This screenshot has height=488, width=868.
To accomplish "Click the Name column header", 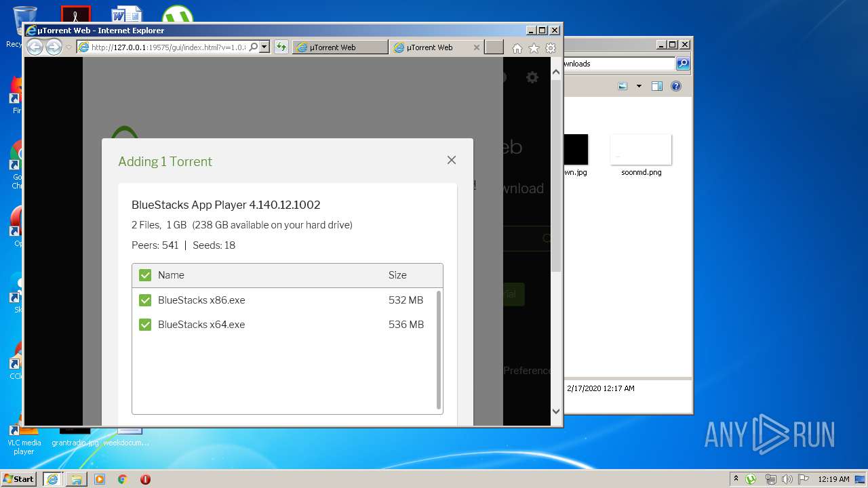I will click(171, 275).
